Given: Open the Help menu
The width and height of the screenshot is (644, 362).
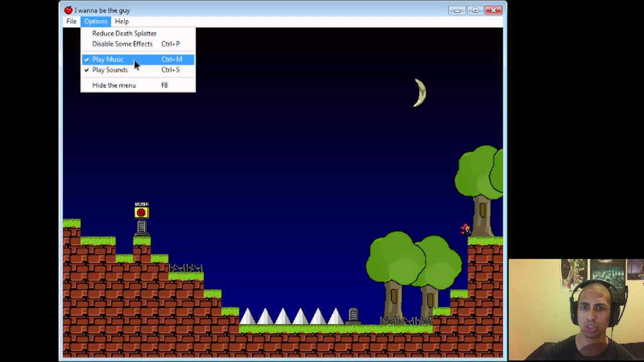Looking at the screenshot, I should point(122,22).
